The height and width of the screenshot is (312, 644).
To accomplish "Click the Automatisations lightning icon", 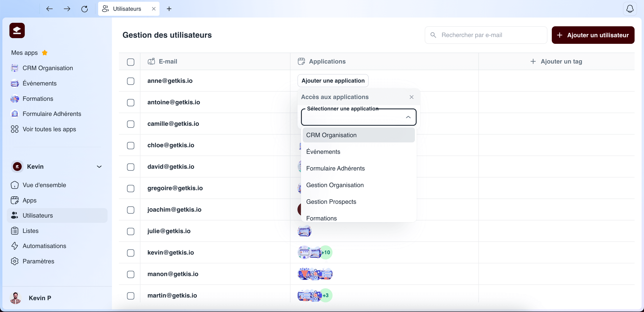I will coord(14,246).
